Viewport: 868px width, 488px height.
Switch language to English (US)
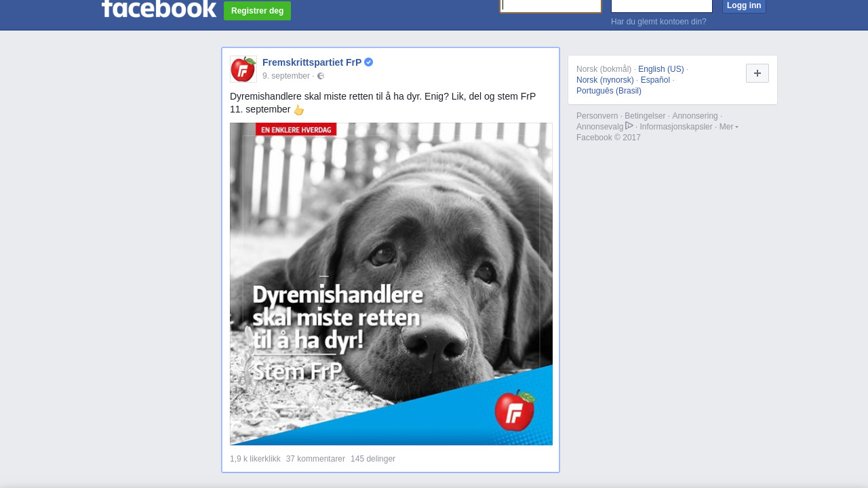tap(661, 69)
